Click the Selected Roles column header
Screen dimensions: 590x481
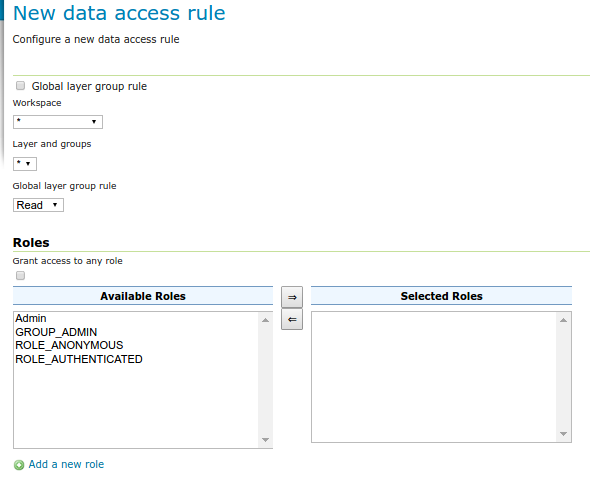tap(441, 296)
